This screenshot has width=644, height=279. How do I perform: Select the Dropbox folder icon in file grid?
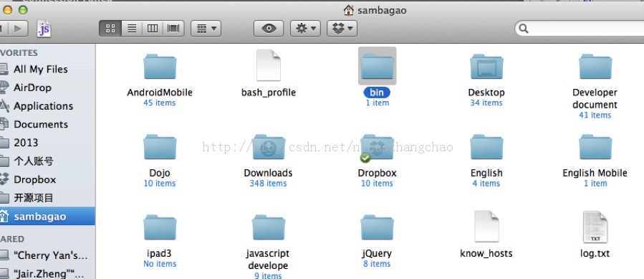tap(377, 147)
